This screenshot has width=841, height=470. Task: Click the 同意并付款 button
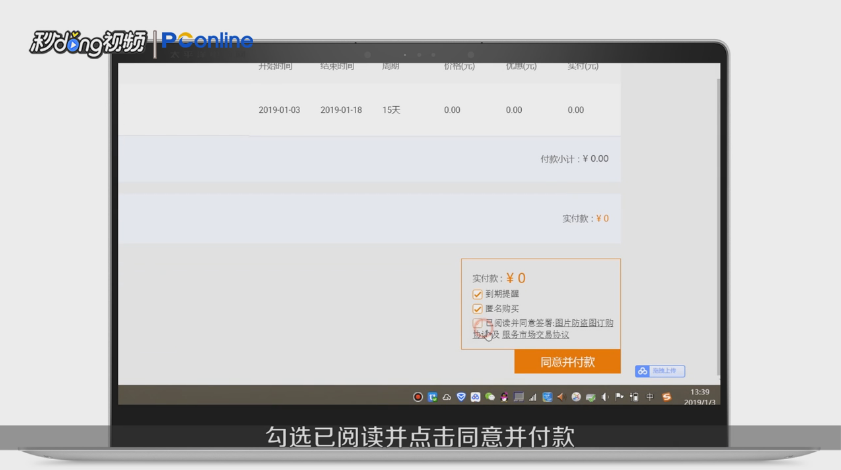pos(567,362)
